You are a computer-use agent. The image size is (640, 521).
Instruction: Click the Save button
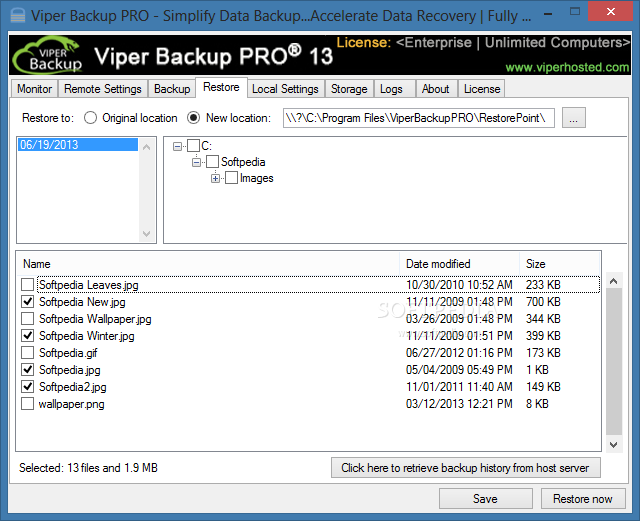point(485,499)
